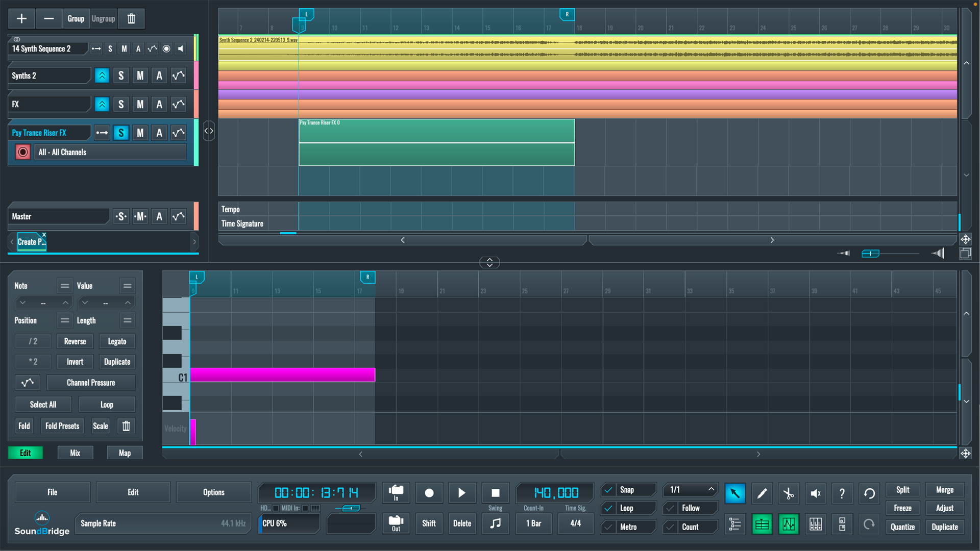The image size is (980, 551).
Task: Click the automation curve icon beside Channel Pressure
Action: pos(28,383)
